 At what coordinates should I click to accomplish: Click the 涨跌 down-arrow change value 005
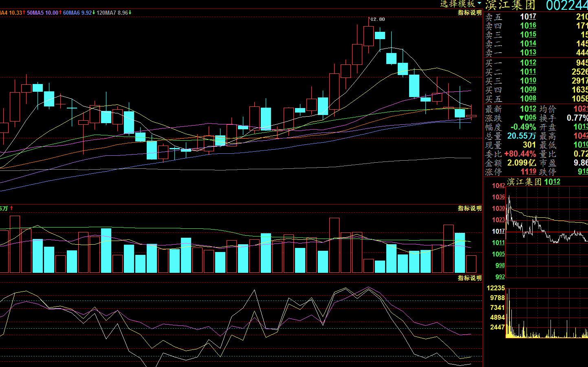click(528, 118)
